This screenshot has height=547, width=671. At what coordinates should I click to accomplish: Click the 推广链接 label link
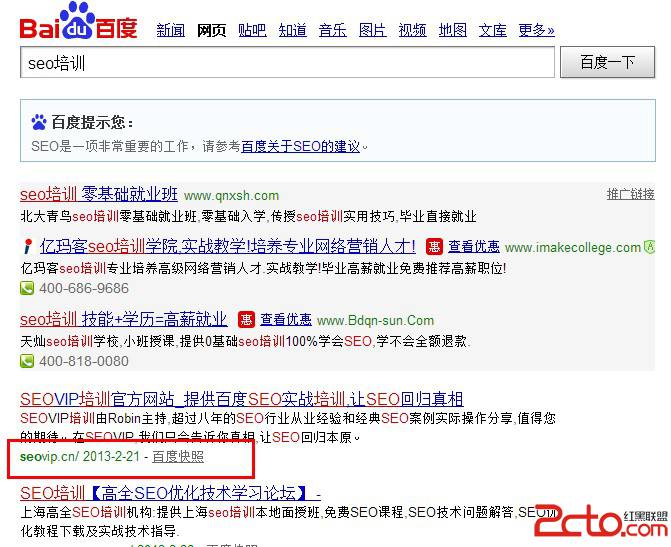coord(631,194)
